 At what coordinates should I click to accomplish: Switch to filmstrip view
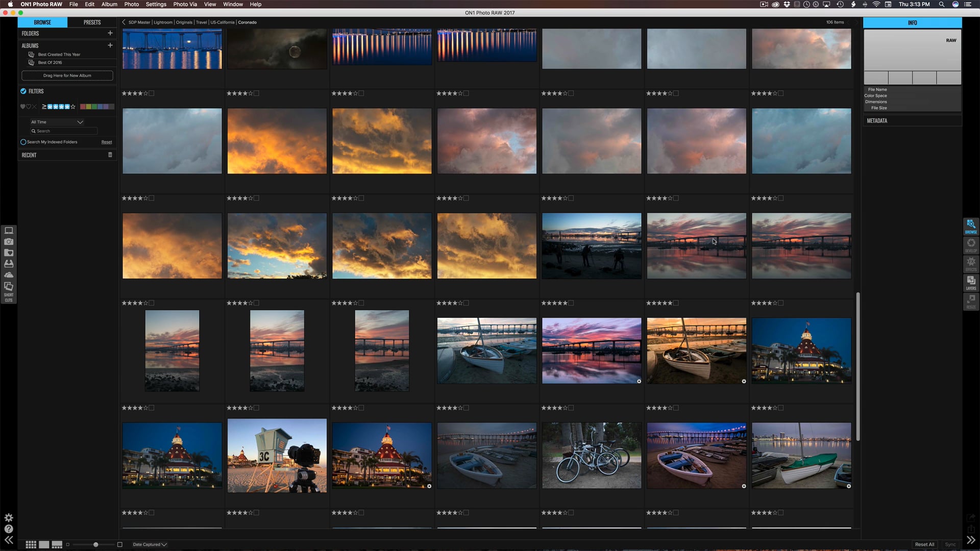click(57, 544)
